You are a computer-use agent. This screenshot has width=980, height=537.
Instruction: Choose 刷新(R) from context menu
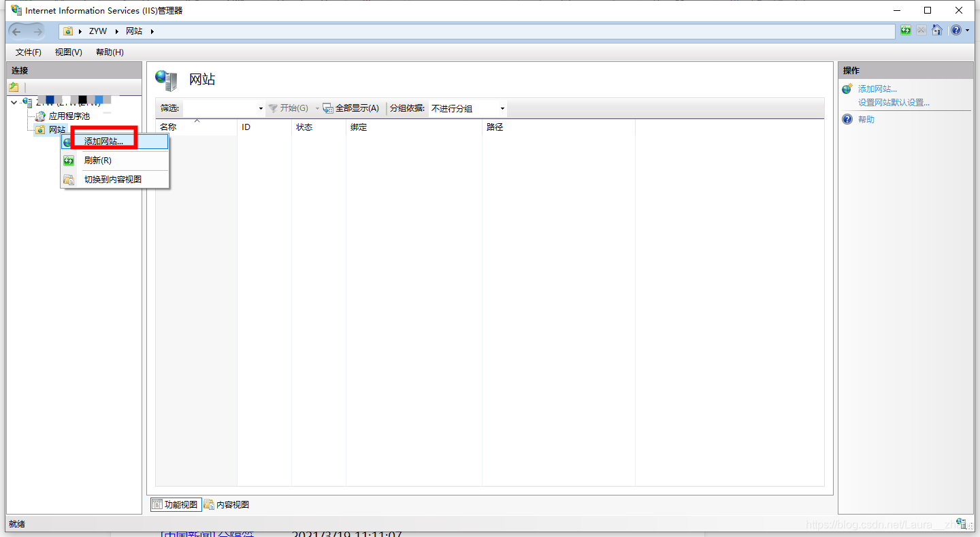click(x=114, y=161)
